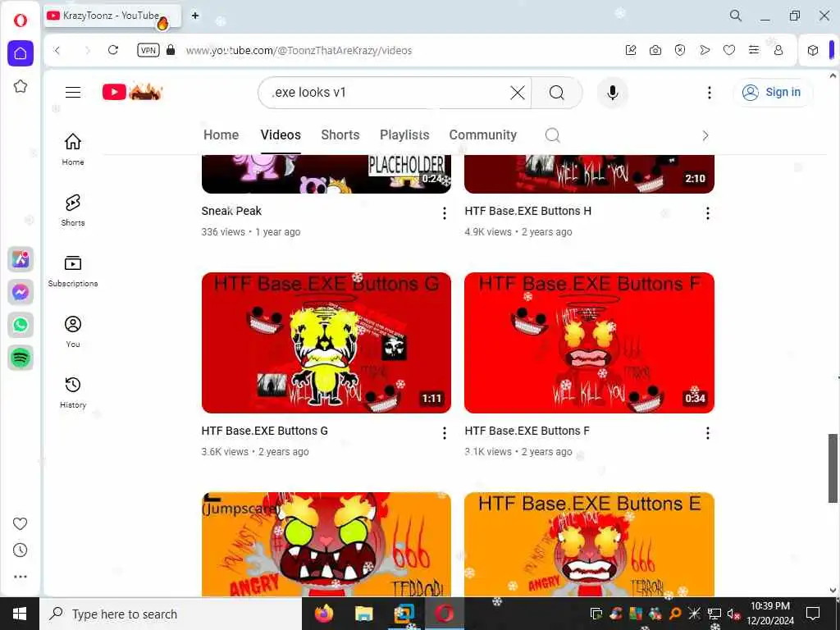Play the Jumpscare angry orange thumbnail
The image size is (840, 630).
(326, 545)
